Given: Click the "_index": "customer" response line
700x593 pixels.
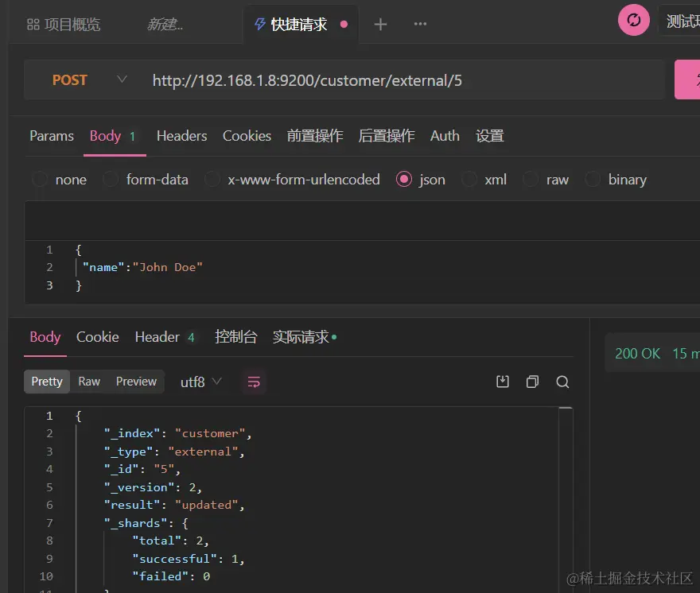Looking at the screenshot, I should pos(177,433).
